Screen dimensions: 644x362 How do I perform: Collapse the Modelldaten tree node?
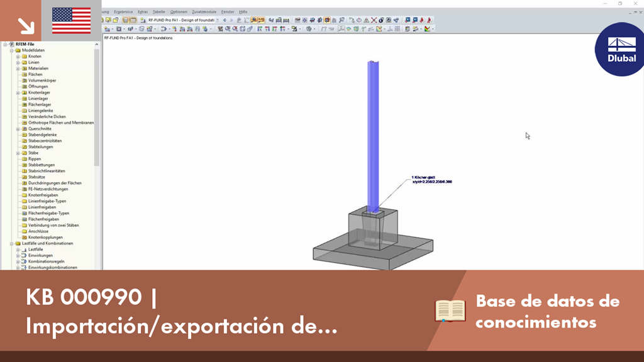(x=12, y=50)
